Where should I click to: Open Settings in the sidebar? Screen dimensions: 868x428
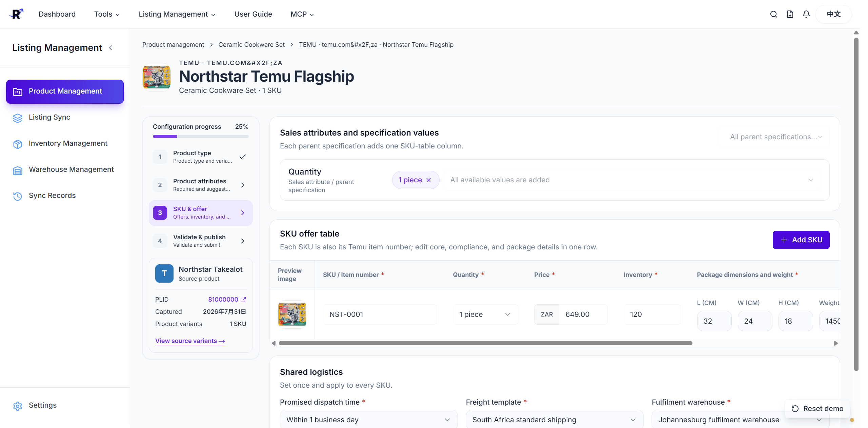pyautogui.click(x=65, y=406)
